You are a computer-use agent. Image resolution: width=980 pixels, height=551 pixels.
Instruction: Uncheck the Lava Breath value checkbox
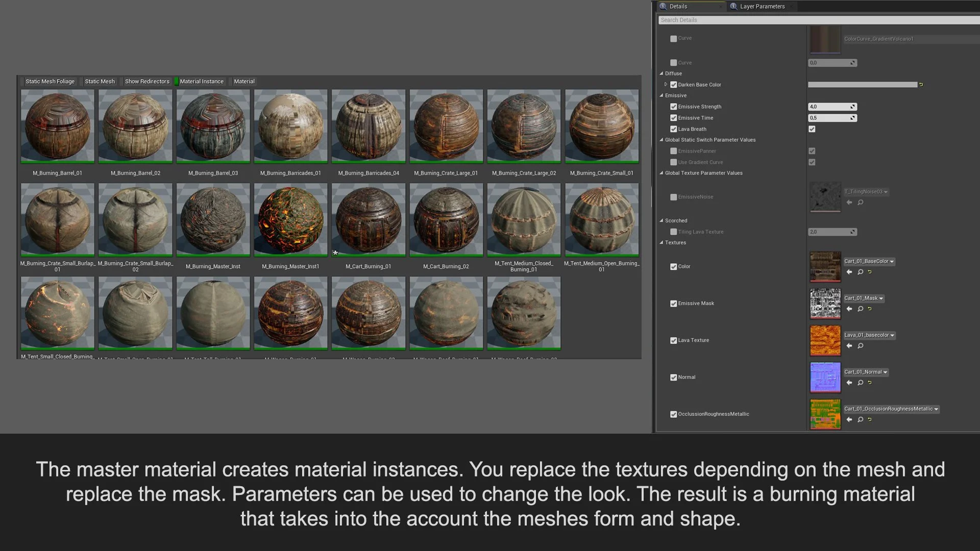click(x=812, y=129)
